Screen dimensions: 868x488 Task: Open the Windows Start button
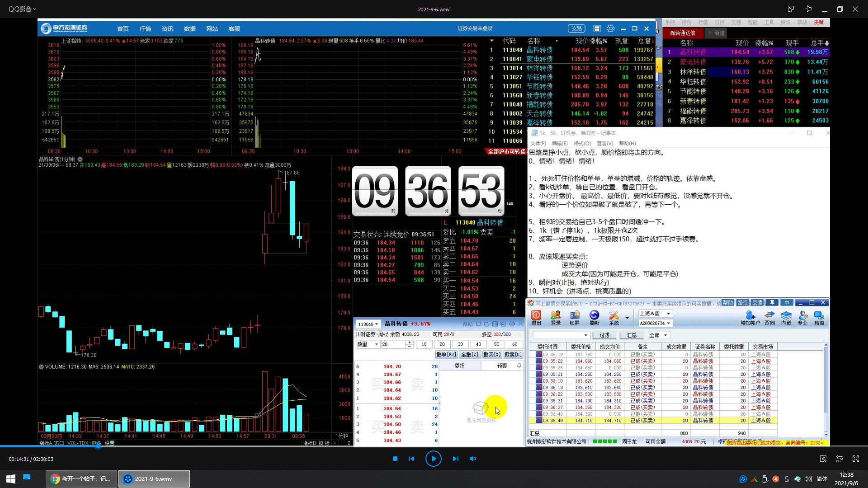pyautogui.click(x=11, y=479)
